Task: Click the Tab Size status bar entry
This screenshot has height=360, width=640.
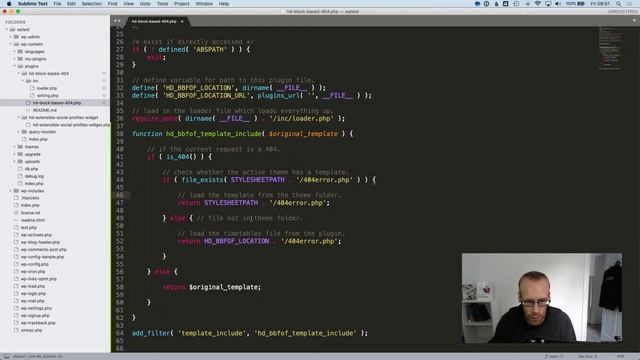Action: pos(587,356)
